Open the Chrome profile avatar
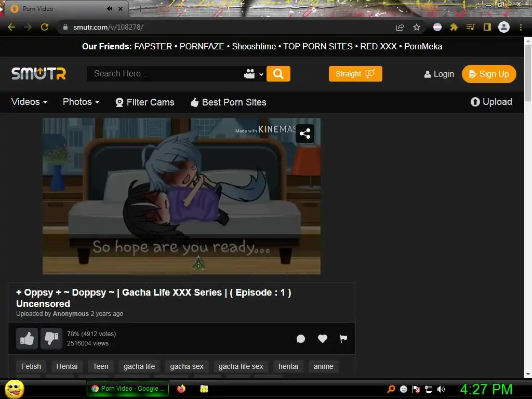The width and height of the screenshot is (532, 399). tap(504, 27)
